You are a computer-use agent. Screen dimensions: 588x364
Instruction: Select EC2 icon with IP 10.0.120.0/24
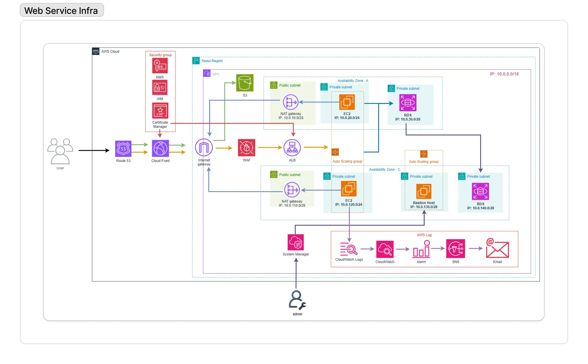tap(349, 189)
